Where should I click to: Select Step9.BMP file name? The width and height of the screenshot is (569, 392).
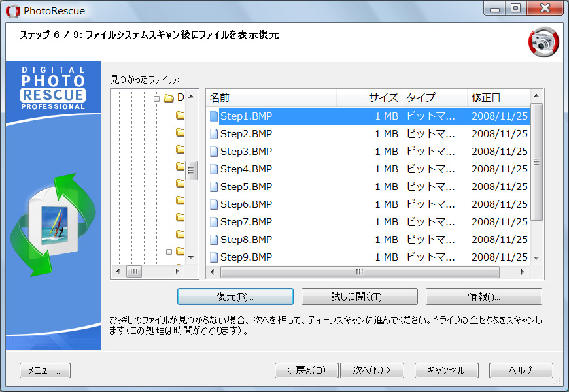246,257
